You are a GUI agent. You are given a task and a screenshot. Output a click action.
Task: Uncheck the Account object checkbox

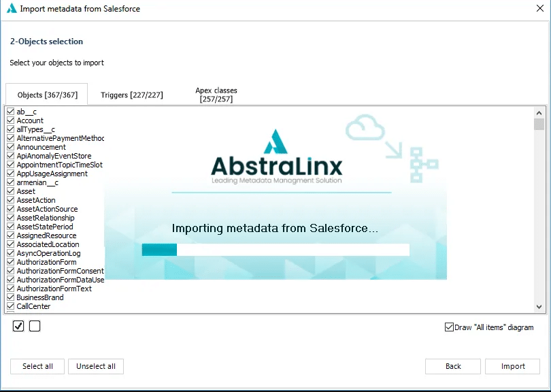click(x=11, y=120)
